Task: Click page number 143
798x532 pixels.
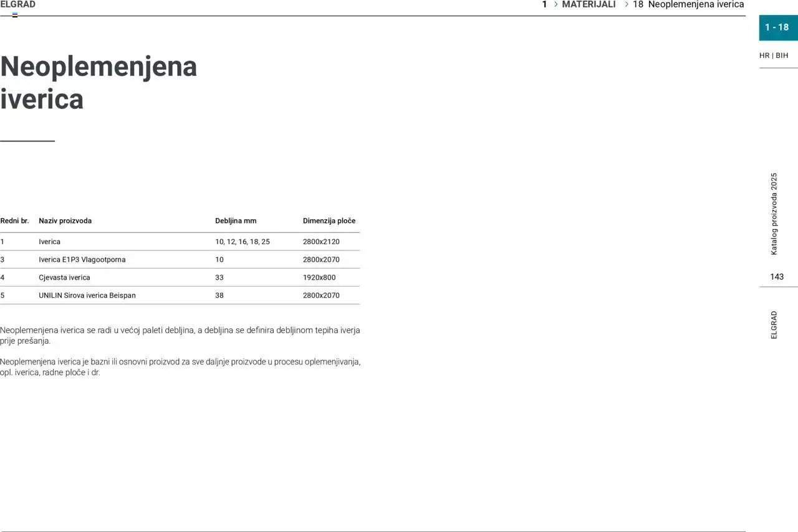Action: pos(777,277)
